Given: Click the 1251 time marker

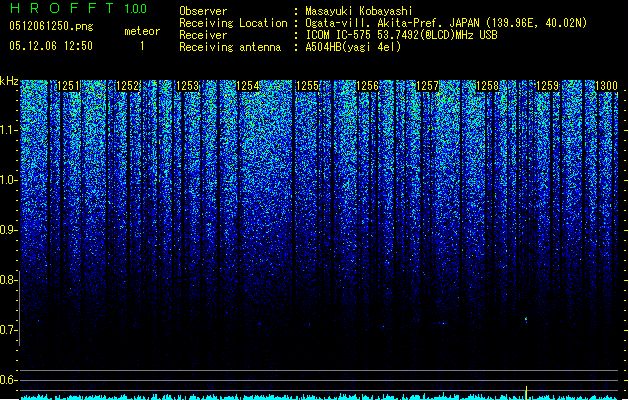Looking at the screenshot, I should click(69, 86).
